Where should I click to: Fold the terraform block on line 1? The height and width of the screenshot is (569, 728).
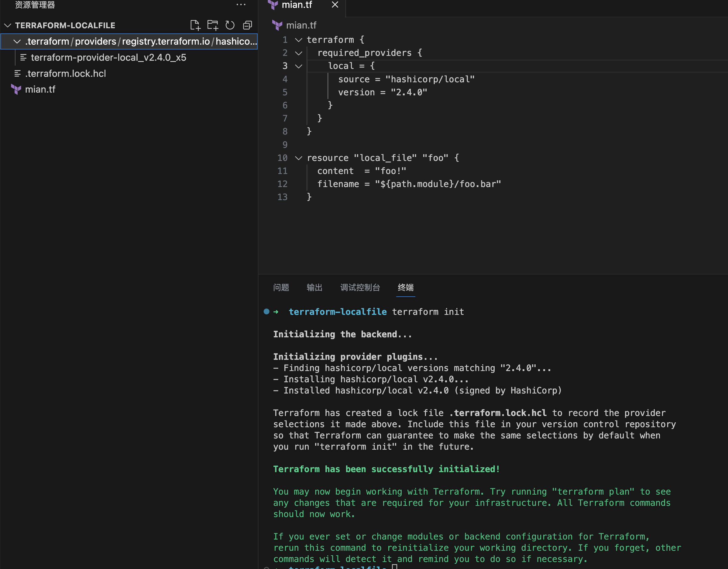pos(299,40)
